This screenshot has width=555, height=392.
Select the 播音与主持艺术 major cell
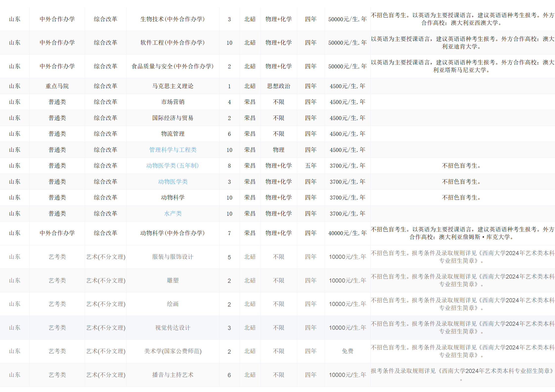pos(173,375)
